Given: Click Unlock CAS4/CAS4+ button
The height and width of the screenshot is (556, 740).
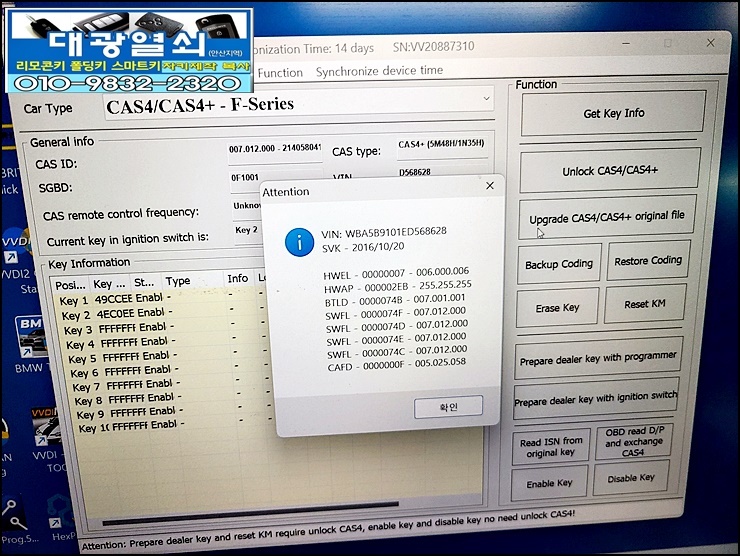Looking at the screenshot, I should click(610, 170).
